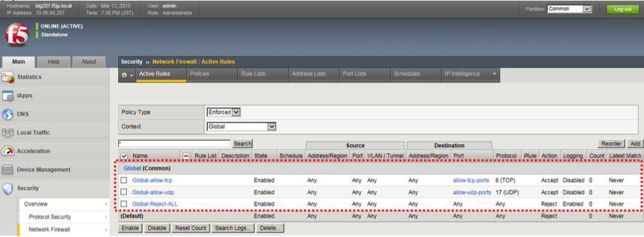This screenshot has height=237, width=644.
Task: Expand the Protocol Security submenu arrow
Action: tap(106, 217)
